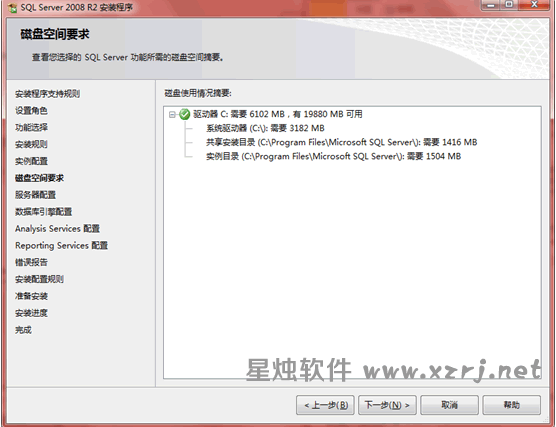
Task: Open the Reporting Services 配置 step
Action: point(61,245)
